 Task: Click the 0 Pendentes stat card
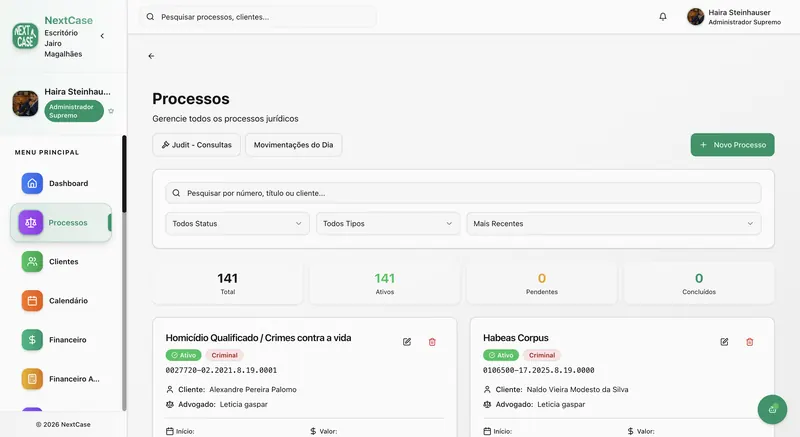542,284
